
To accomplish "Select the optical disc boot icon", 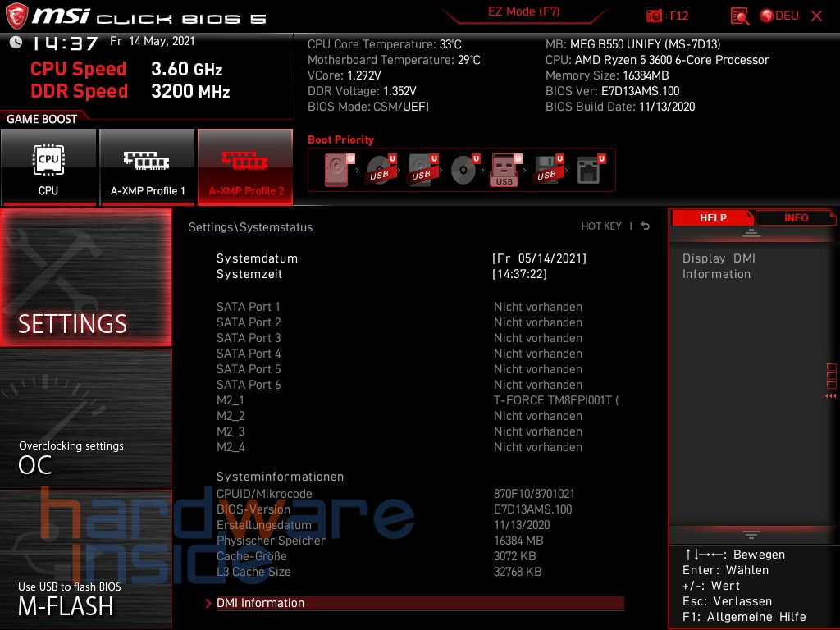I will 463,167.
